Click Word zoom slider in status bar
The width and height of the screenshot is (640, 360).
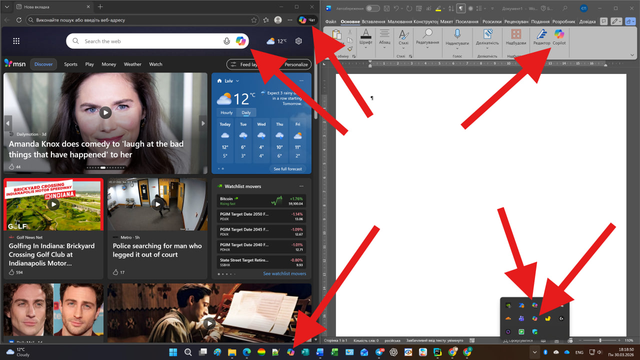coord(600,340)
